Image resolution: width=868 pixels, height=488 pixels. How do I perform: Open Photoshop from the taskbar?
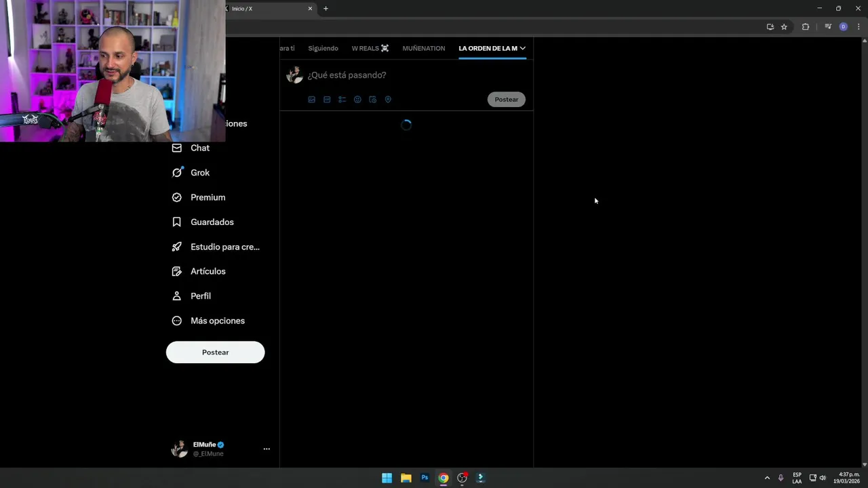coord(425,478)
